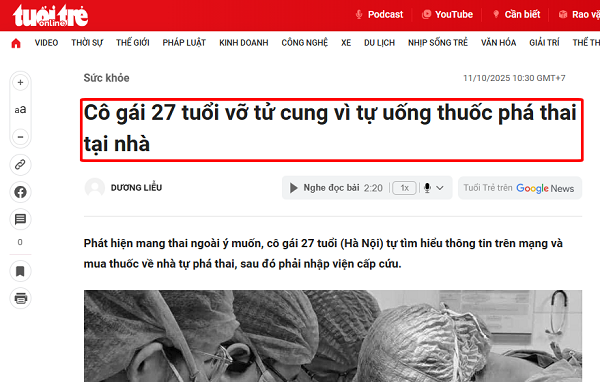Image resolution: width=600 pixels, height=382 pixels.
Task: Expand the voice selection chevron
Action: click(440, 188)
